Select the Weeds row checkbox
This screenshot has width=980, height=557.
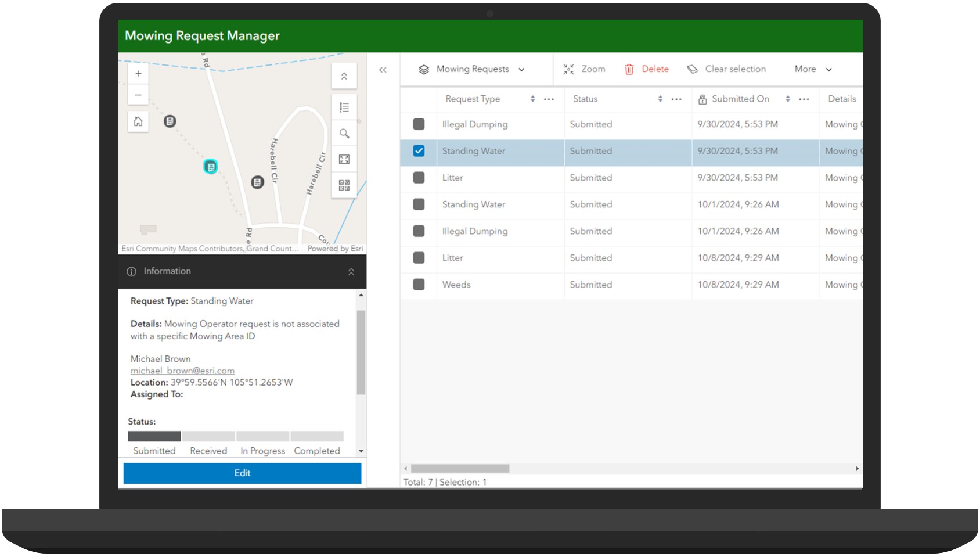tap(418, 285)
